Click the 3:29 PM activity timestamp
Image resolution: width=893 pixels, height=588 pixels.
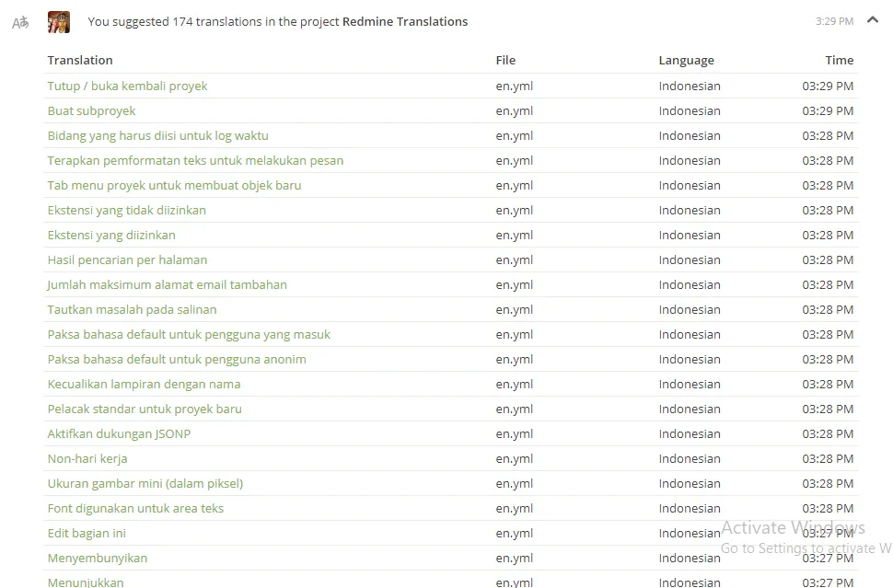(x=834, y=22)
